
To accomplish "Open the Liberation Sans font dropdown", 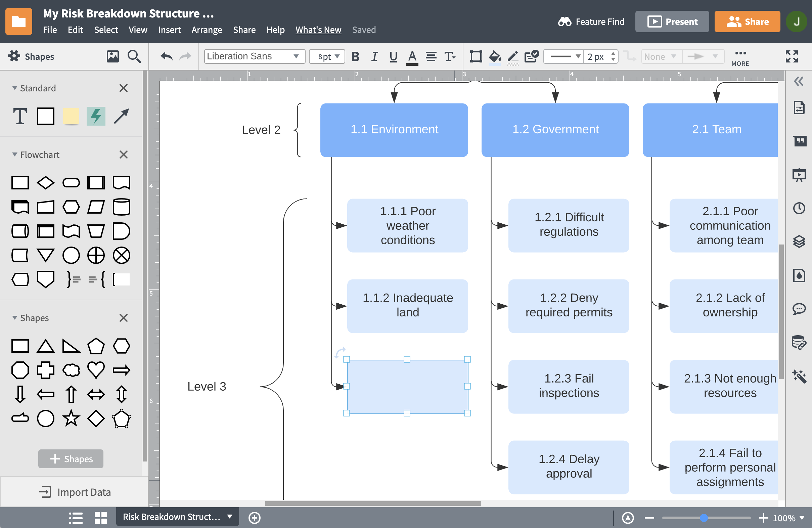I will 254,56.
